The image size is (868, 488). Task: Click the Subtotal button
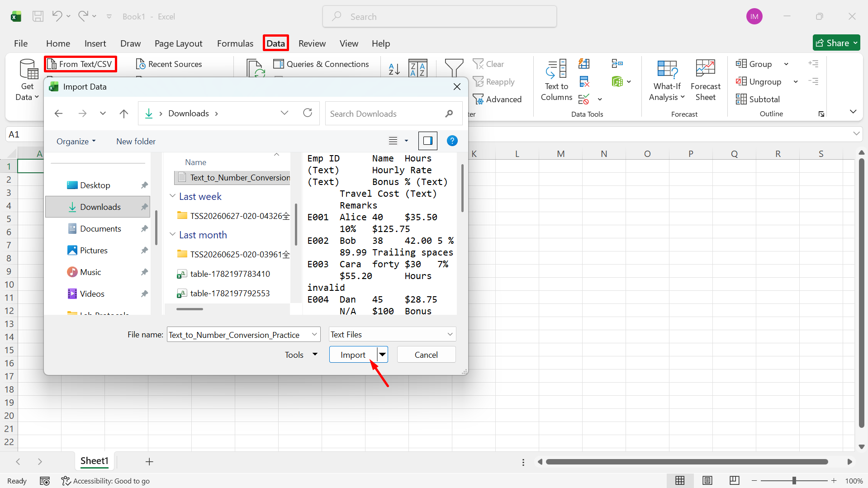coord(758,99)
